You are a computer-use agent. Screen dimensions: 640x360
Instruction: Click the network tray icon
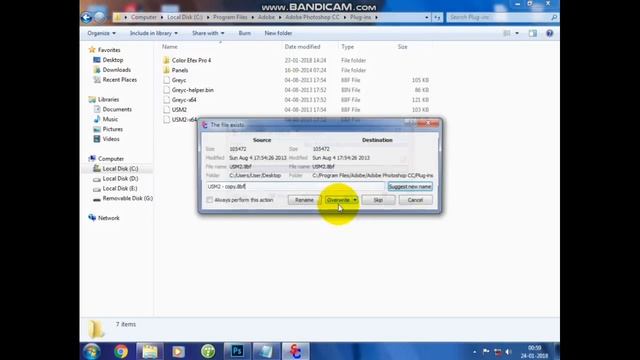point(498,352)
